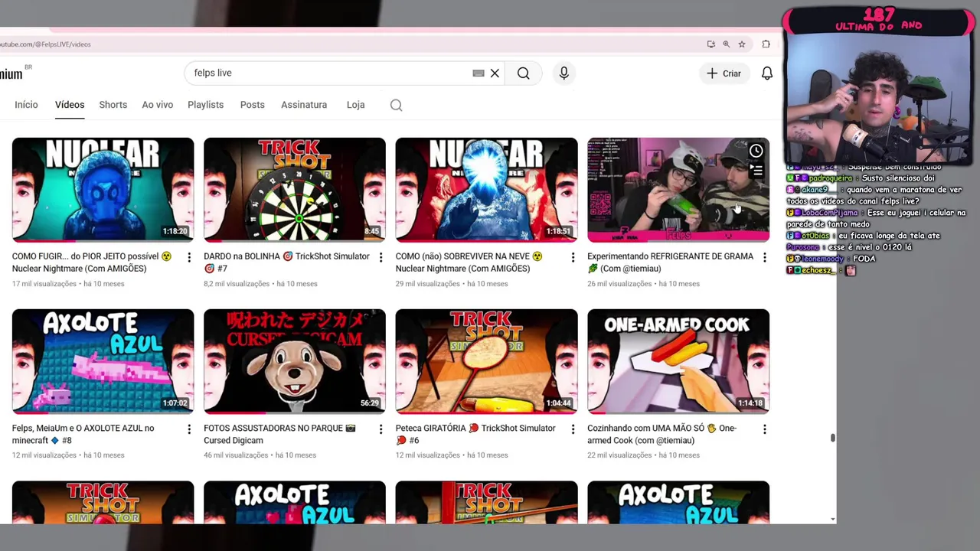
Task: Open Peteca GIRATÓRIA TrickShot #6 thumbnail
Action: tap(487, 361)
